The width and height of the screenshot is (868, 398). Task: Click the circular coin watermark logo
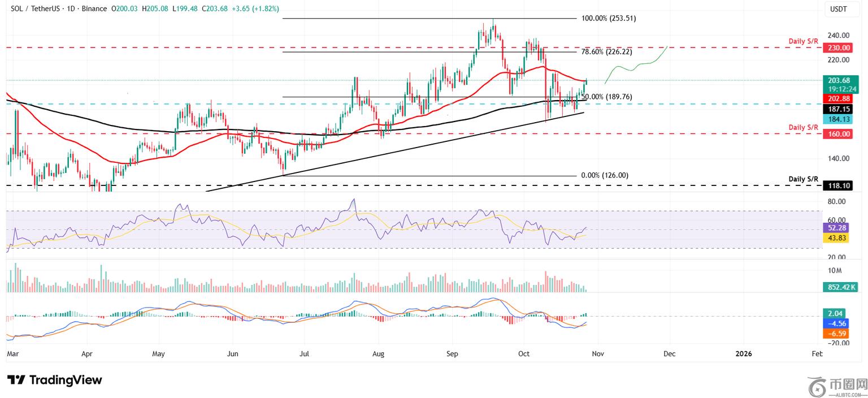[817, 387]
